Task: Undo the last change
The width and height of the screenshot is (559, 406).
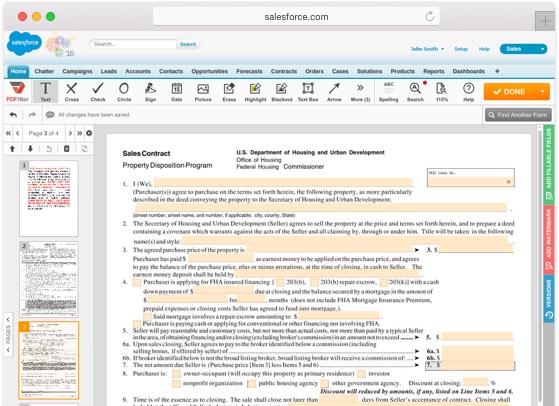Action: click(13, 115)
